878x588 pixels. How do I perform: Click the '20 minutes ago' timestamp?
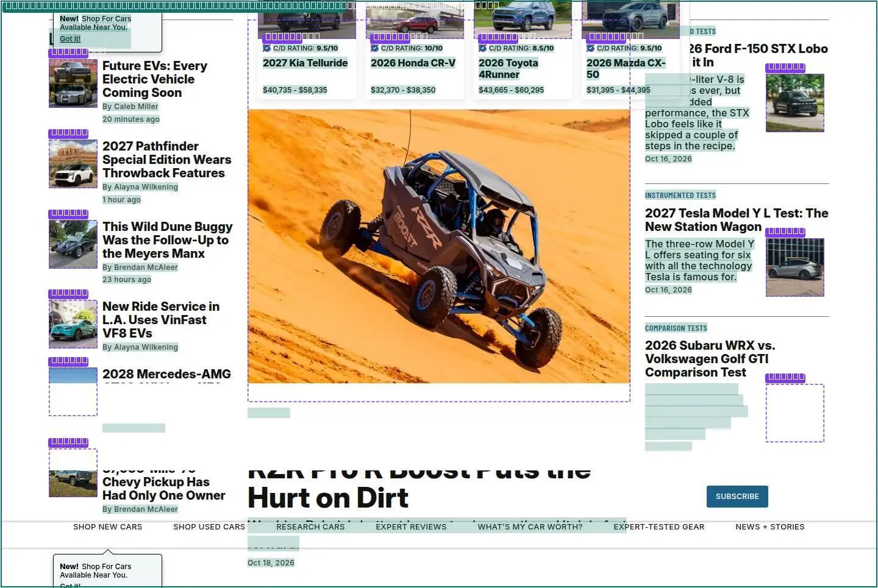click(x=131, y=119)
